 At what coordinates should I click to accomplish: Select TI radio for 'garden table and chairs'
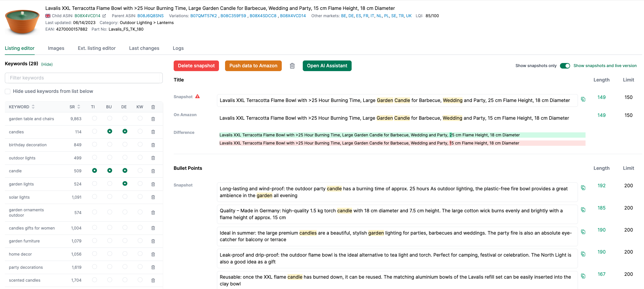pos(94,118)
